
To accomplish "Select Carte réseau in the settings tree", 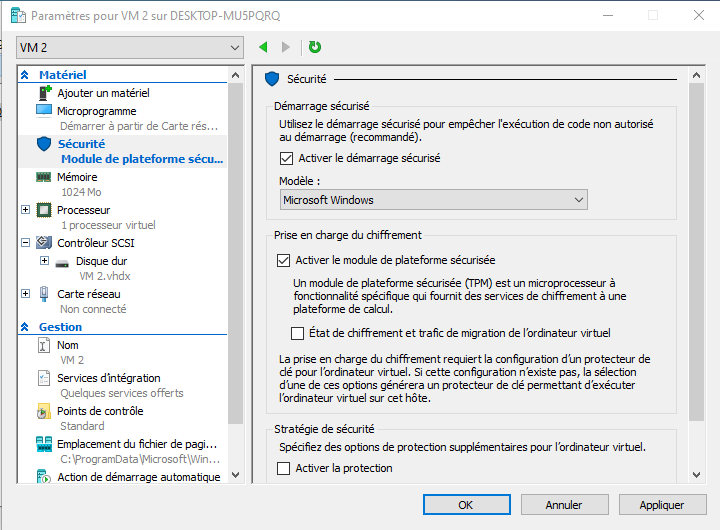I will [88, 294].
